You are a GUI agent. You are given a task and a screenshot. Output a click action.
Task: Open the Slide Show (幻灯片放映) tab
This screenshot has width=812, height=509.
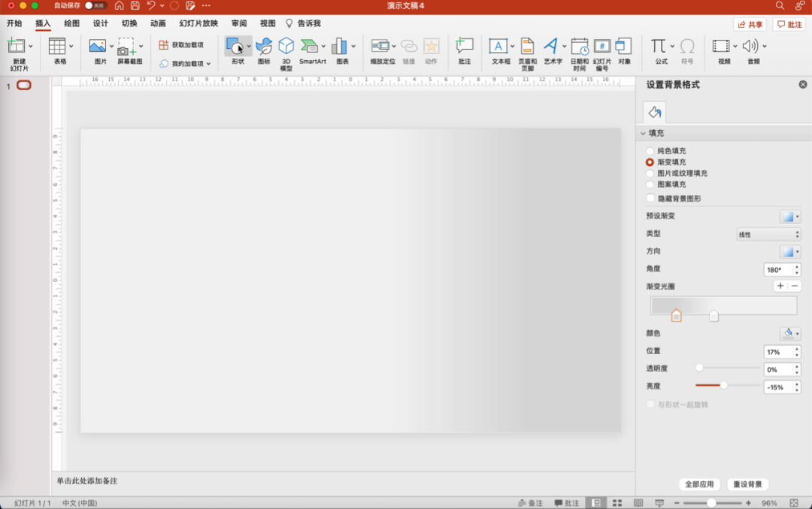pyautogui.click(x=198, y=23)
